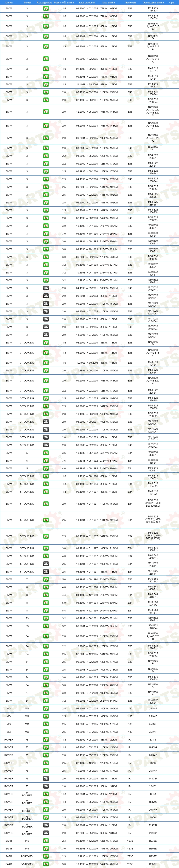Viewport: 179px width, 868px height.
Task: Click PB icon in BMW 3 2.0 12.2000 -> 05.2006 row
Action: pyautogui.click(x=46, y=111)
